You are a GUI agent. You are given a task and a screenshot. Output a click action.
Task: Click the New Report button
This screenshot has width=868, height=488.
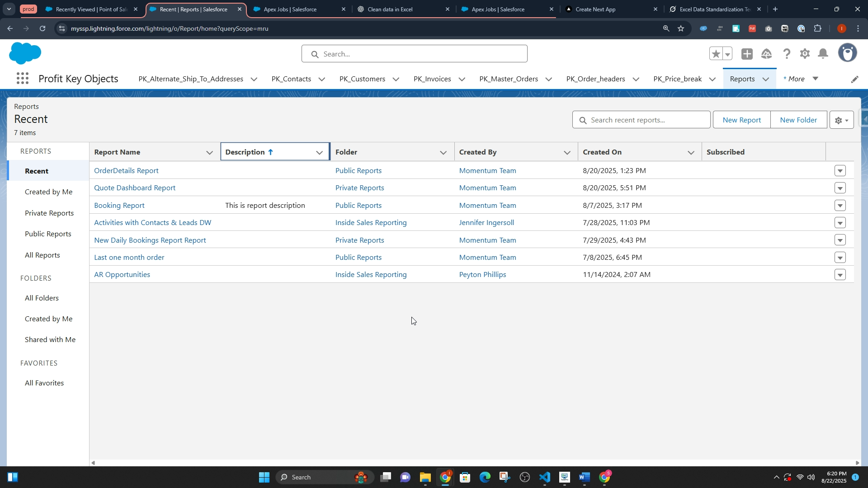[x=741, y=120]
